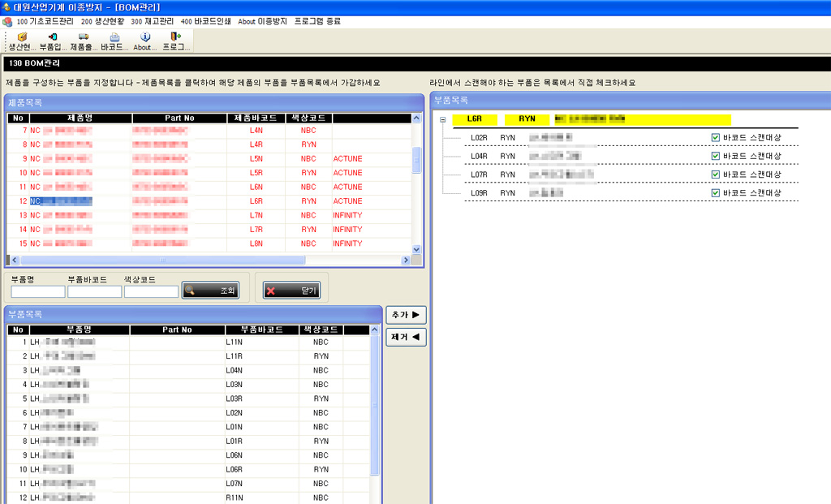Click the 추가 ▶ add button
This screenshot has height=504, width=831.
click(x=406, y=314)
